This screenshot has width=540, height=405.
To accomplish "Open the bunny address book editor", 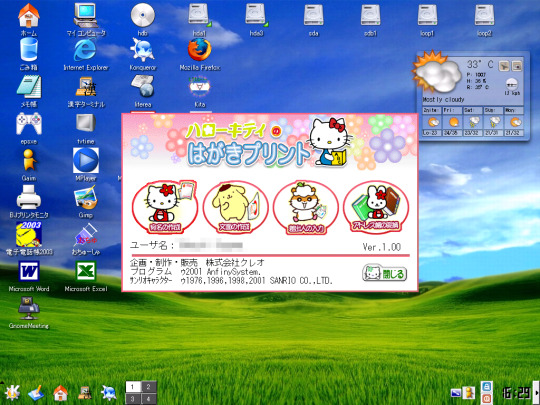I will click(376, 207).
